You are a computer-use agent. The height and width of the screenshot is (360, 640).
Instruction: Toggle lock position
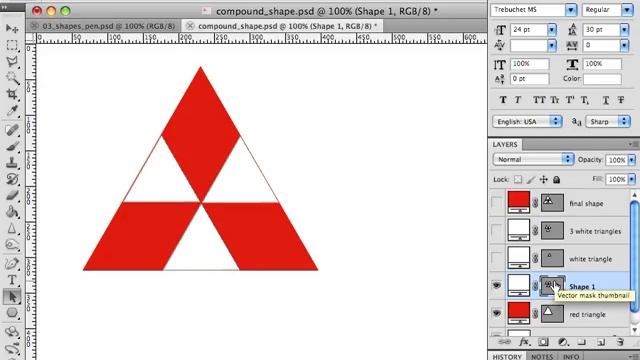[x=544, y=179]
